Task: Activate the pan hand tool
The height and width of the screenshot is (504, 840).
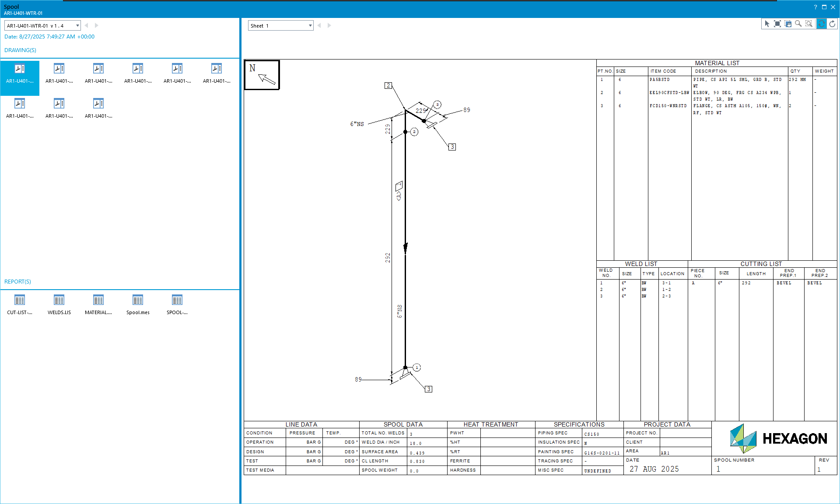Action: pos(788,24)
